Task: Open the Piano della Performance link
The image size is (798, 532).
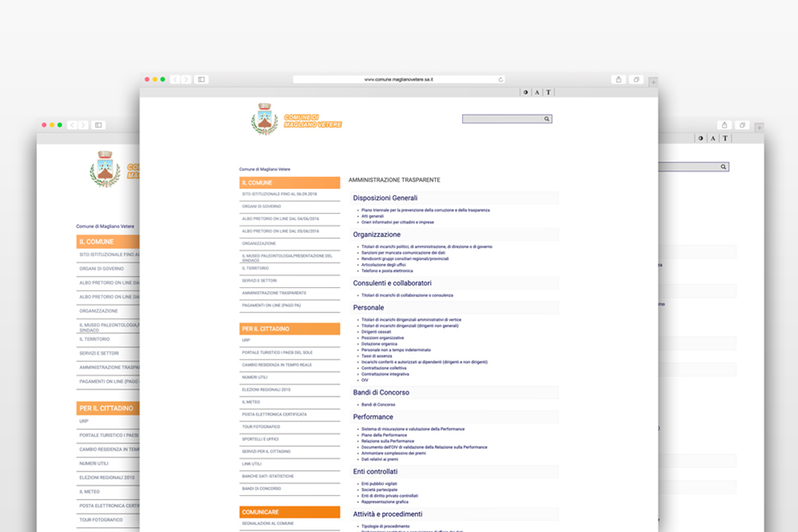Action: [x=385, y=435]
